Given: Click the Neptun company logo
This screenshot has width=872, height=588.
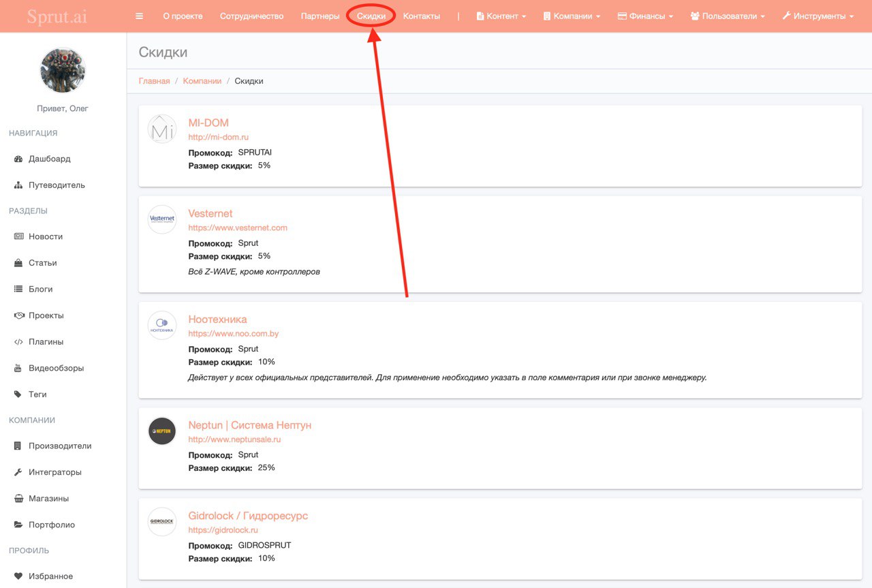Looking at the screenshot, I should (x=162, y=431).
